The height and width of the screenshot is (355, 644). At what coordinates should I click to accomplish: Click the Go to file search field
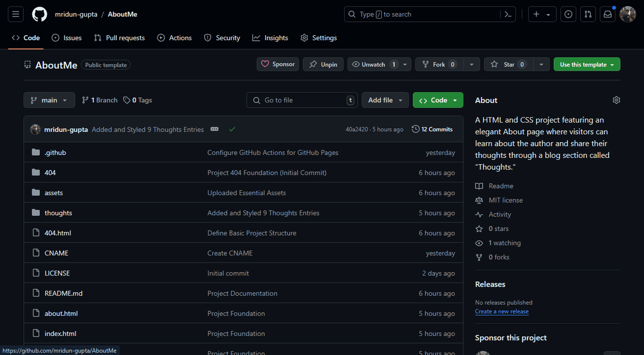click(x=302, y=100)
